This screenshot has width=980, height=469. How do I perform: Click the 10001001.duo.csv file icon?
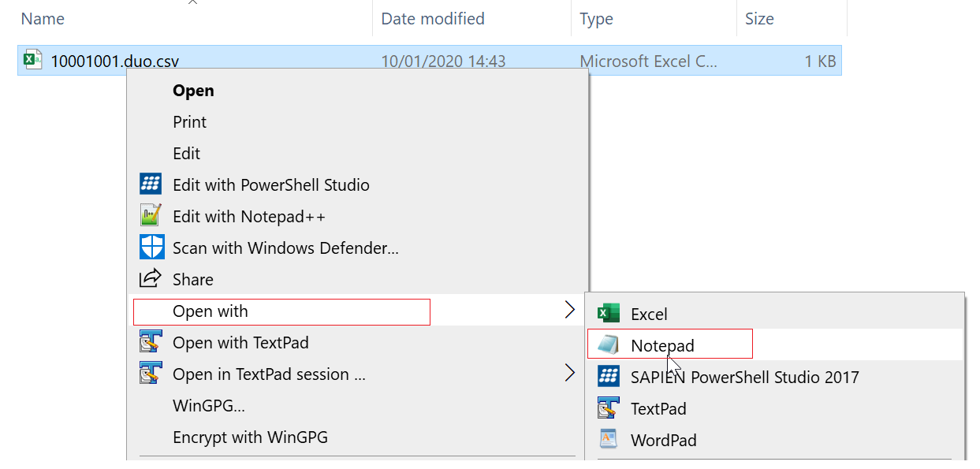click(33, 60)
